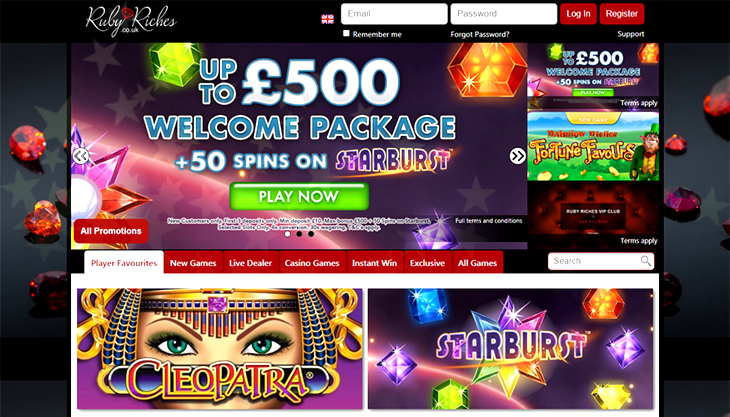Open the Instant Win tab
Image resolution: width=730 pixels, height=417 pixels.
coord(374,262)
